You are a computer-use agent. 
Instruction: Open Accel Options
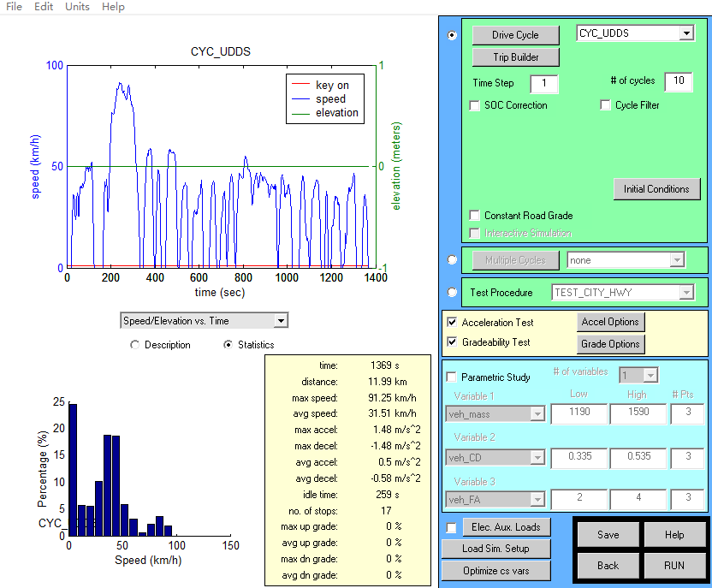(610, 322)
